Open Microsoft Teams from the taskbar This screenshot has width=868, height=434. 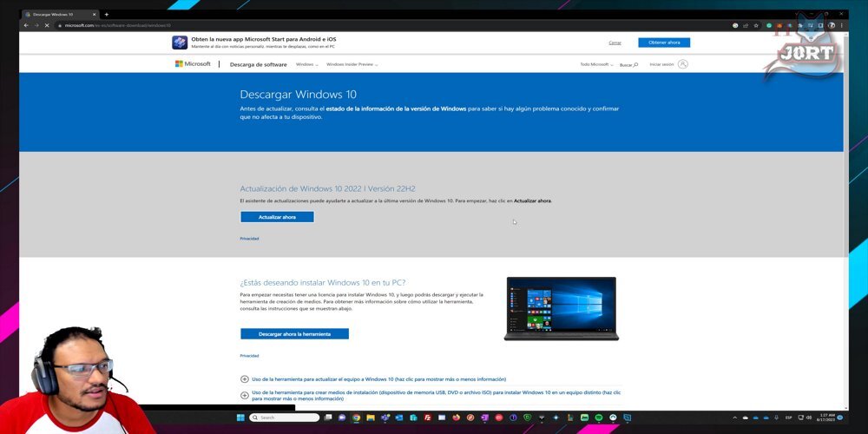(385, 418)
